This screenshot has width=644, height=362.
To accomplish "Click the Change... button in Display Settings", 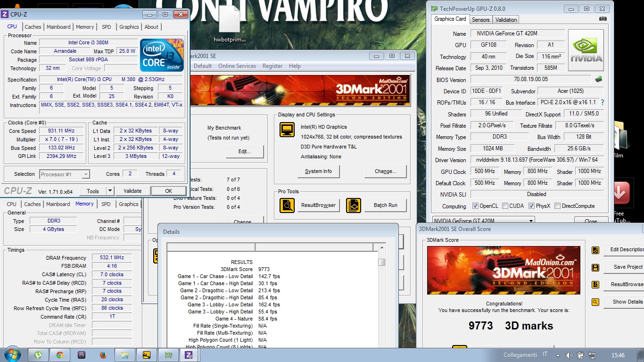I will [x=385, y=171].
